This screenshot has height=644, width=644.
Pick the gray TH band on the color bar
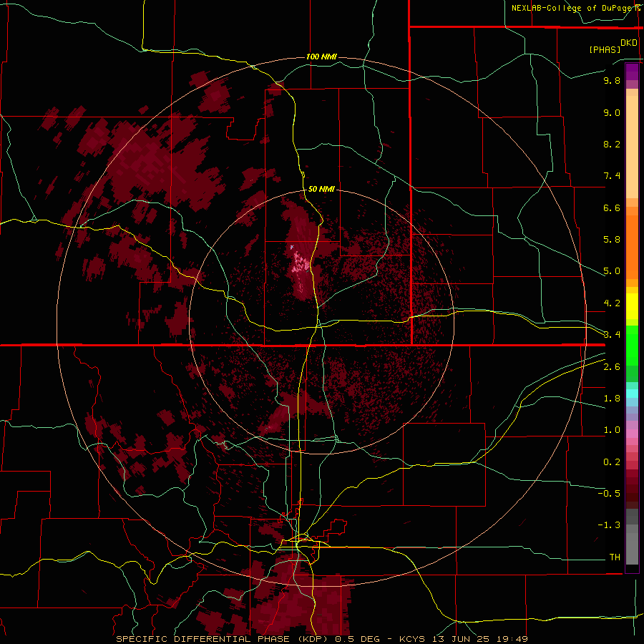[x=632, y=549]
